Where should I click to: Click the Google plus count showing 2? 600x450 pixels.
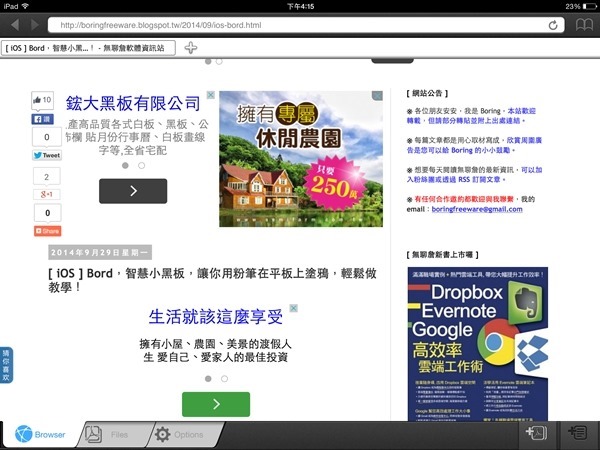pos(47,177)
